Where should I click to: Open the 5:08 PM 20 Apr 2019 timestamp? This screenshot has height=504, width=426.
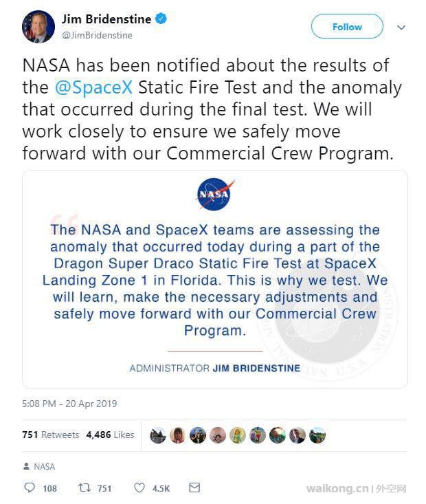coord(69,404)
